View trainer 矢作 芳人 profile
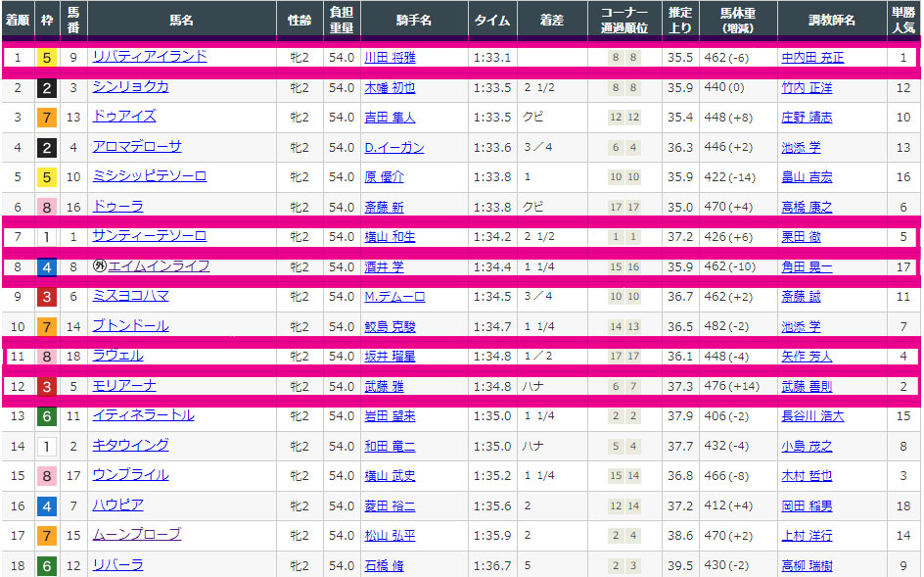 pos(806,357)
